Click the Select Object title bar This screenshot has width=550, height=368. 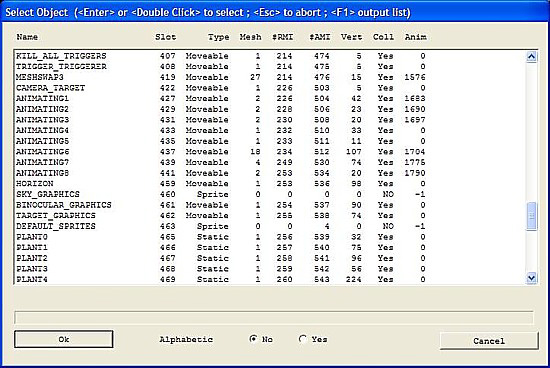click(x=275, y=12)
